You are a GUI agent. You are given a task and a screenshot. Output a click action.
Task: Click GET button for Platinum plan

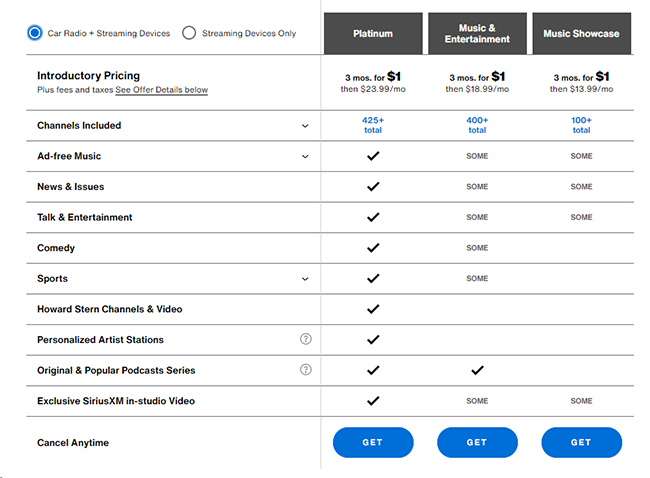pyautogui.click(x=373, y=442)
